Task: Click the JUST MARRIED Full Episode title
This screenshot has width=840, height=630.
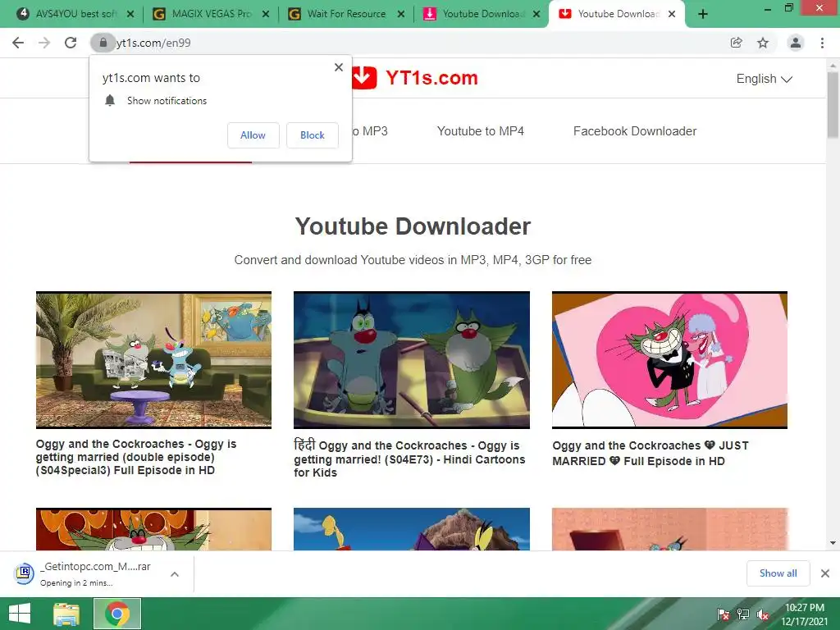Action: (651, 453)
